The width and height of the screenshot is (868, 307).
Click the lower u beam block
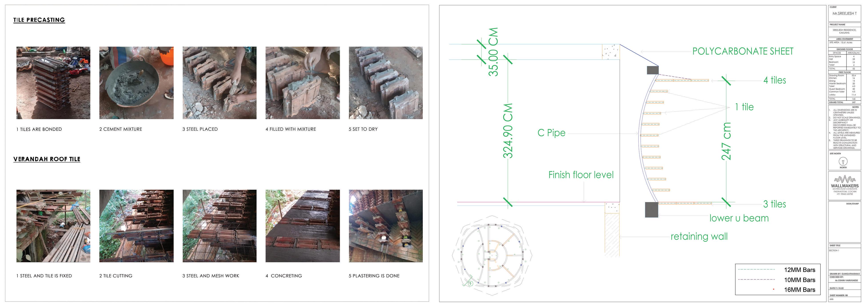[651, 210]
